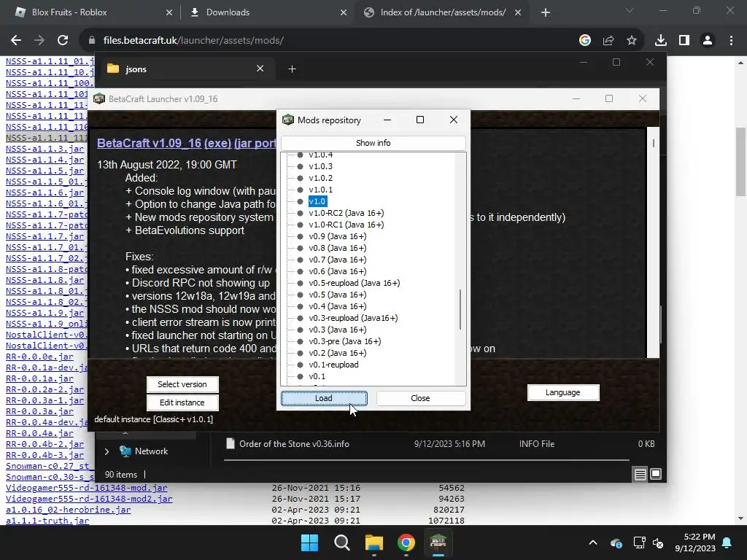Open Select version in BetaCraft Launcher
Image resolution: width=747 pixels, height=560 pixels.
click(x=182, y=384)
